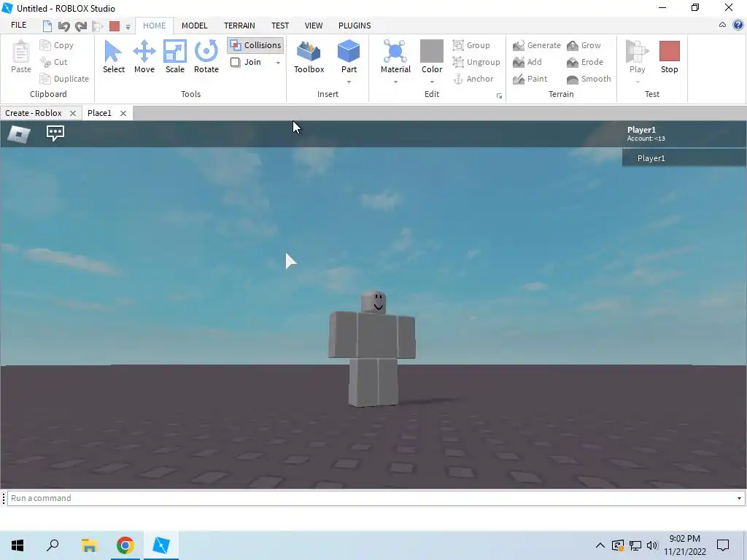Click the gray Color swatch
The image size is (747, 560).
tap(432, 51)
